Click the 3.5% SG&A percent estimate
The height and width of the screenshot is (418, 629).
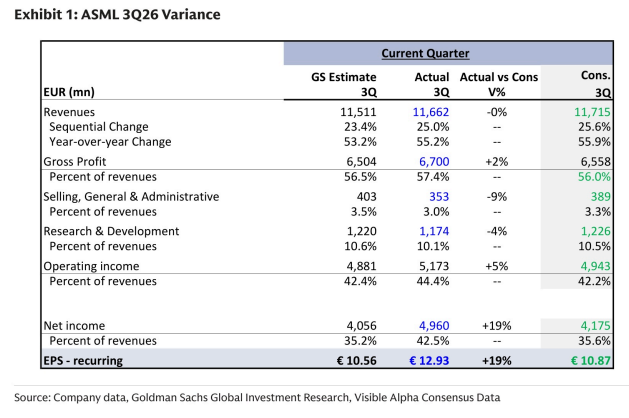click(x=363, y=211)
